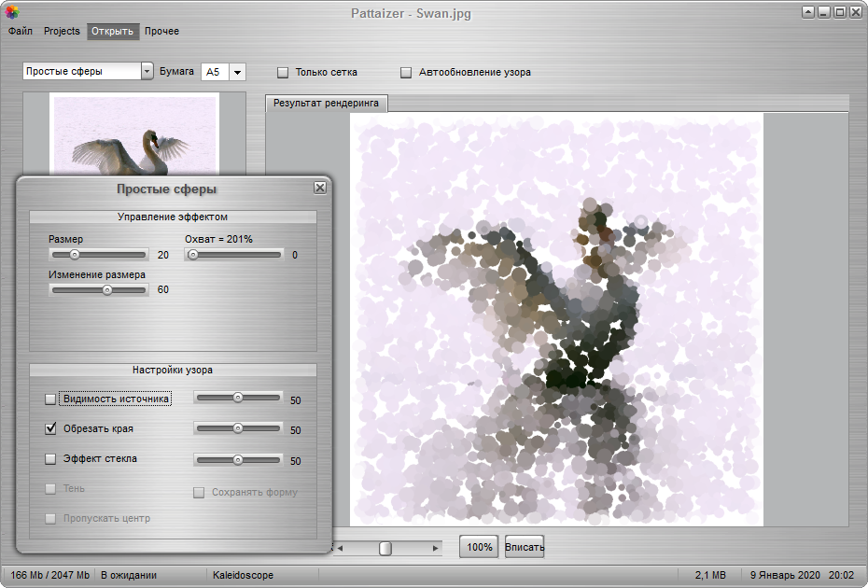Click the right arrow of horizontal scrollbar
The height and width of the screenshot is (588, 868).
[436, 548]
